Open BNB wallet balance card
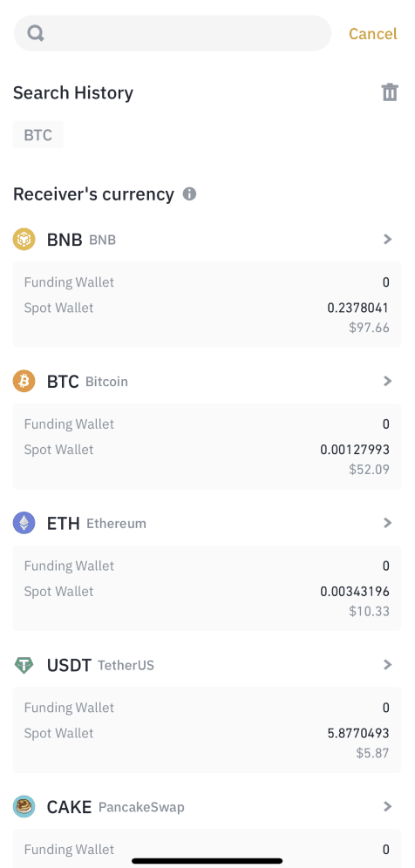This screenshot has width=415, height=868. point(207,304)
